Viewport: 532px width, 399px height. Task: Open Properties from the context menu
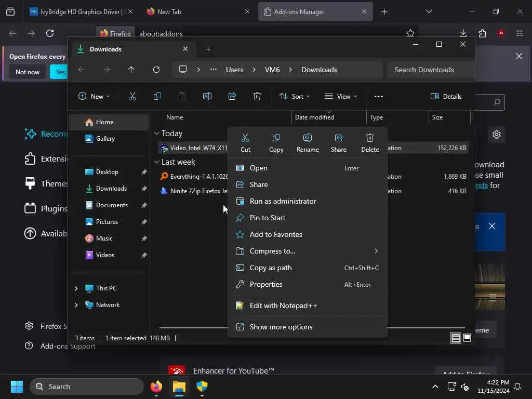click(x=308, y=284)
